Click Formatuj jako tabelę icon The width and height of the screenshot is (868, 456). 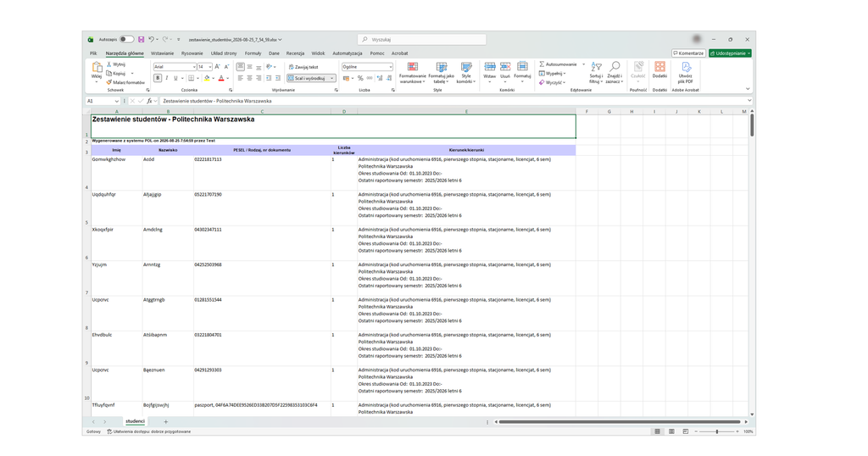click(441, 68)
